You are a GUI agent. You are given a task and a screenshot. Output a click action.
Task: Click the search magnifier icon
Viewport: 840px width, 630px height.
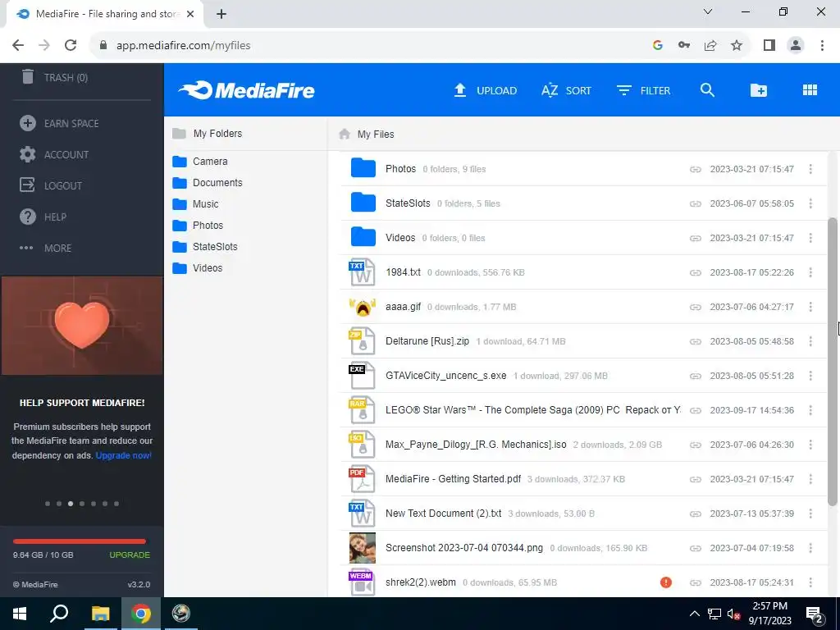(x=708, y=90)
